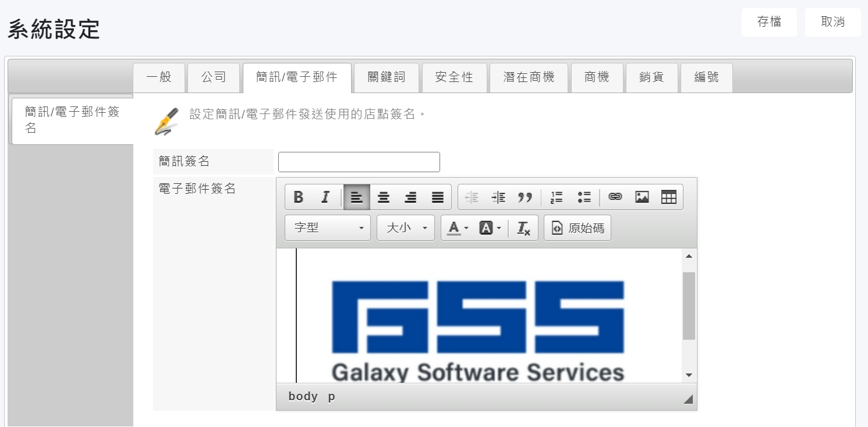Align signature text to the left
Screen dimensions: 868x427
coord(356,197)
